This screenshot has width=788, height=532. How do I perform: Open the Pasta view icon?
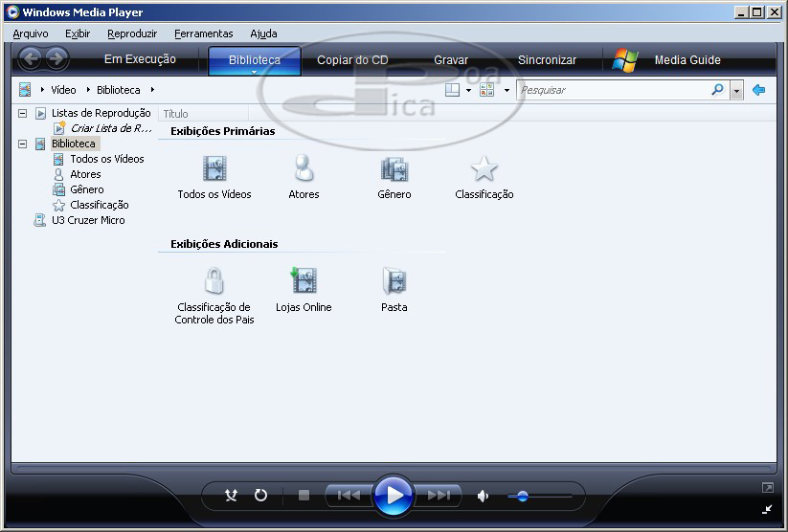click(x=394, y=282)
